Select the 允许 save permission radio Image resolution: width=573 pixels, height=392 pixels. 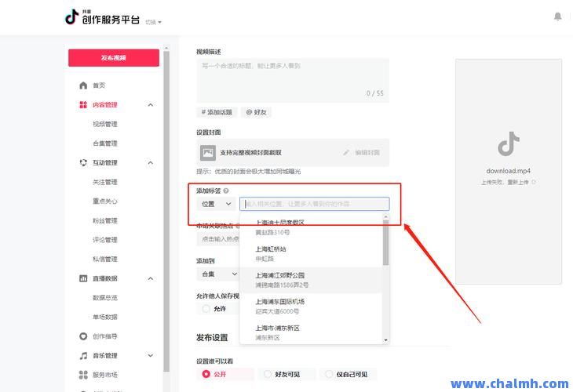206,309
